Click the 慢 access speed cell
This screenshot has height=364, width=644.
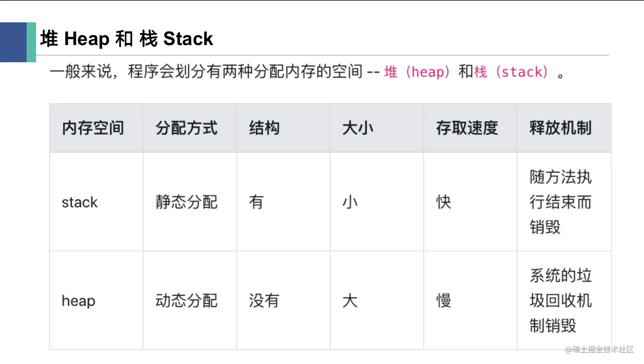pos(470,300)
